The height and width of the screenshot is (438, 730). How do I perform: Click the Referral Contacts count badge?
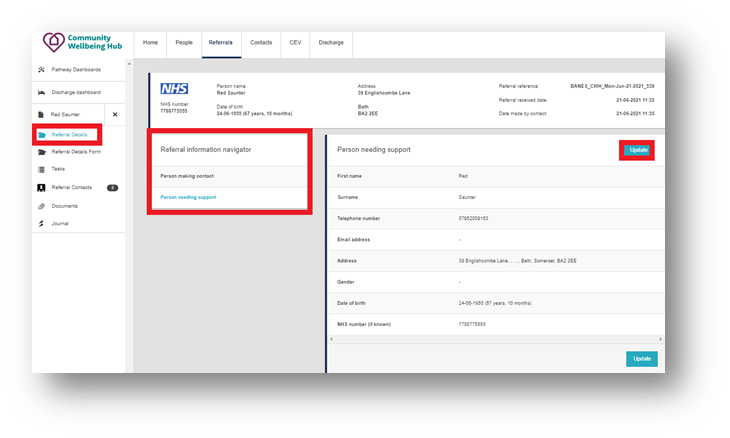click(112, 188)
